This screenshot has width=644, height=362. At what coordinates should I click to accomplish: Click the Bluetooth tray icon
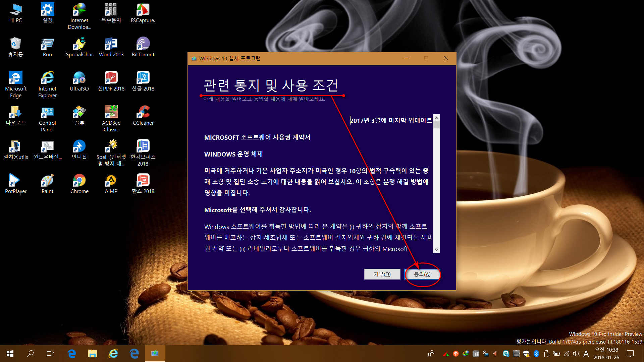coord(536,354)
